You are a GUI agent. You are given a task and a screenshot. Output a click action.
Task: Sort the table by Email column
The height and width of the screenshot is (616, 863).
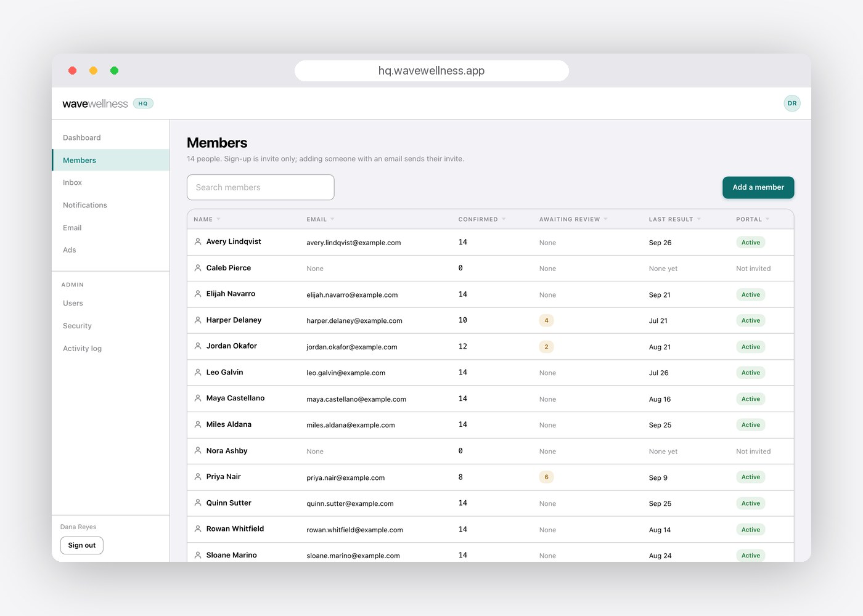tap(321, 219)
